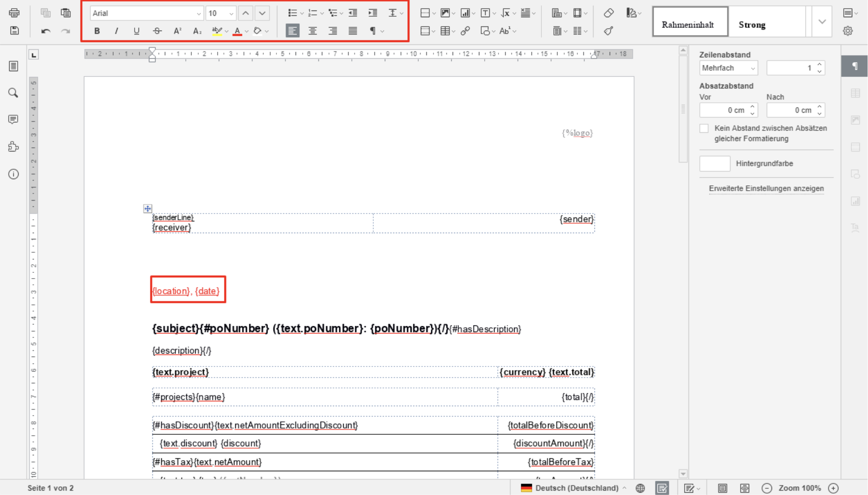Open the Hintergrundfarbe color box

[x=714, y=163]
